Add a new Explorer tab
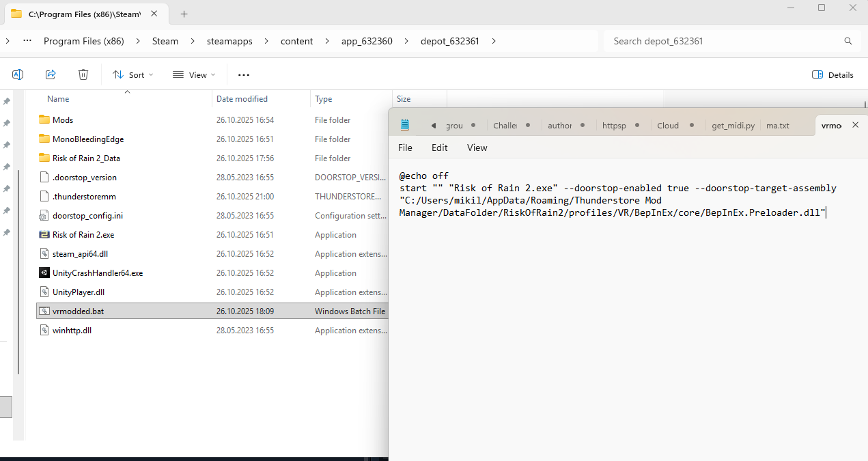This screenshot has width=868, height=461. 184,14
